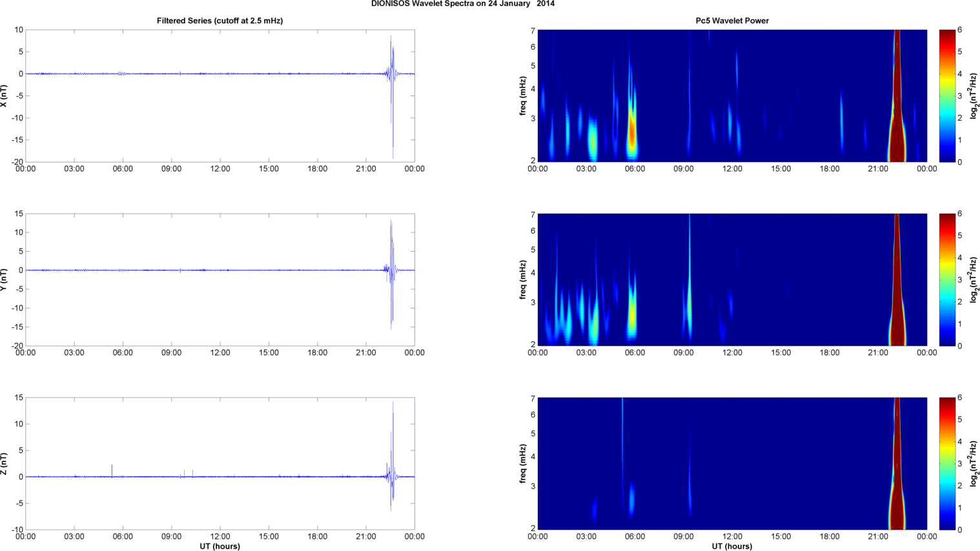Click the log2(nT²/Hz) label beside the middle colorbar
The image size is (980, 551).
(974, 279)
